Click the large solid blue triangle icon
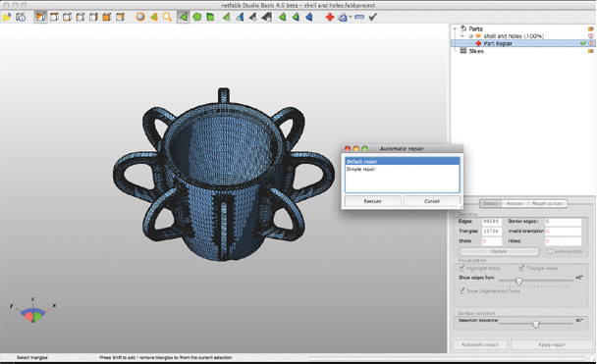597x364 pixels. [309, 17]
